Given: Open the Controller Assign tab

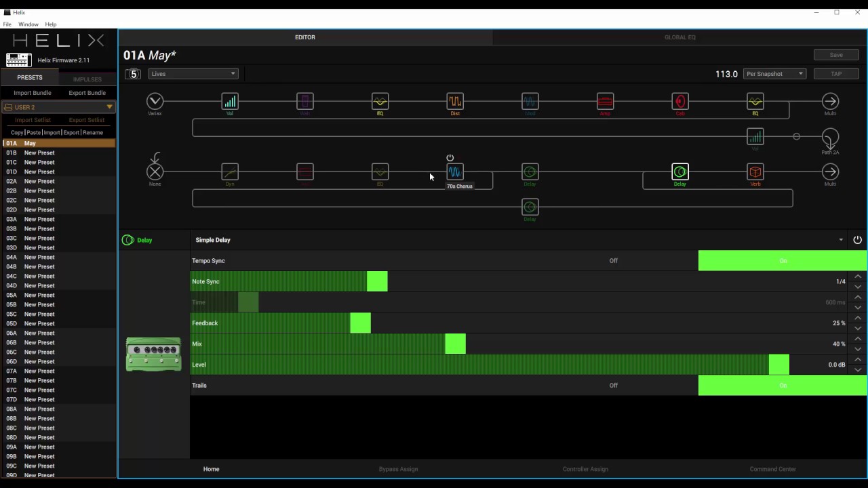Looking at the screenshot, I should [x=585, y=469].
